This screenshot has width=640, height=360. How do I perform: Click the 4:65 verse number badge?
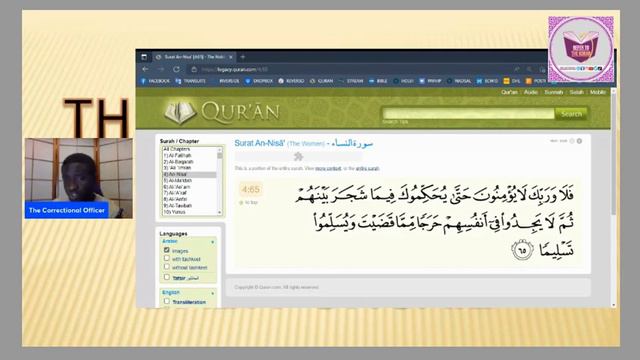[x=251, y=189]
